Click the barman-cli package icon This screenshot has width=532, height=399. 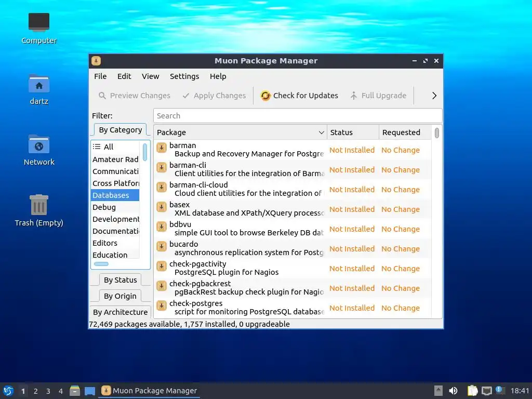162,167
